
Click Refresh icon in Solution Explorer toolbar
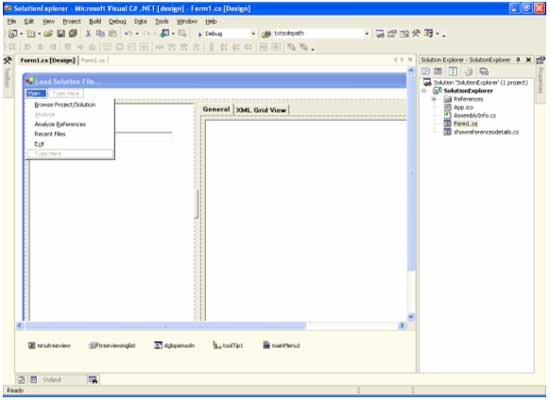point(453,71)
